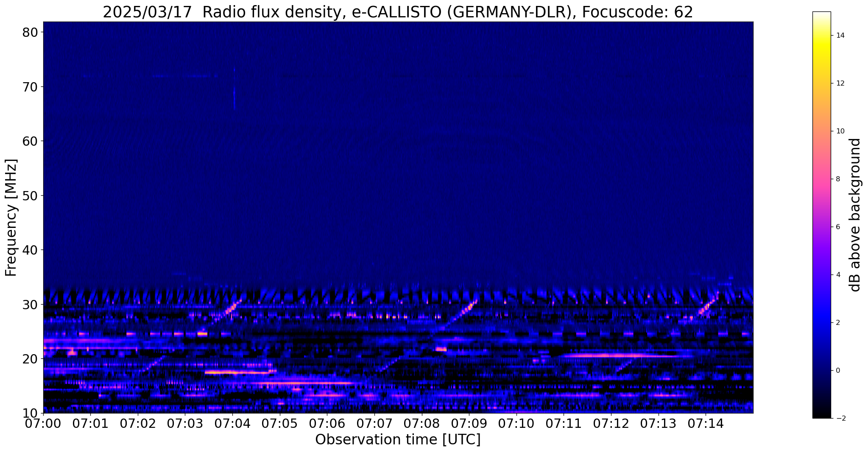Viewport: 868px width, 452px height.
Task: Click the 'Observation time [UTC]' x-axis label
Action: tap(398, 440)
